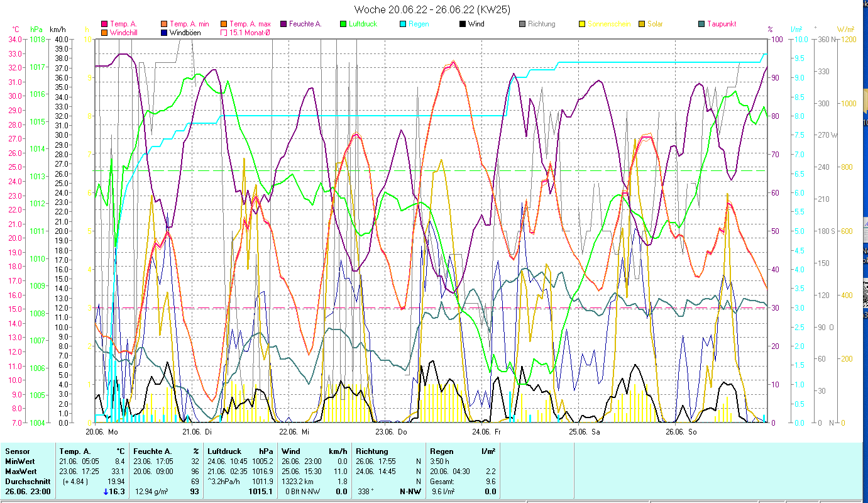
Task: Click the current humidity value '93'
Action: pyautogui.click(x=194, y=492)
